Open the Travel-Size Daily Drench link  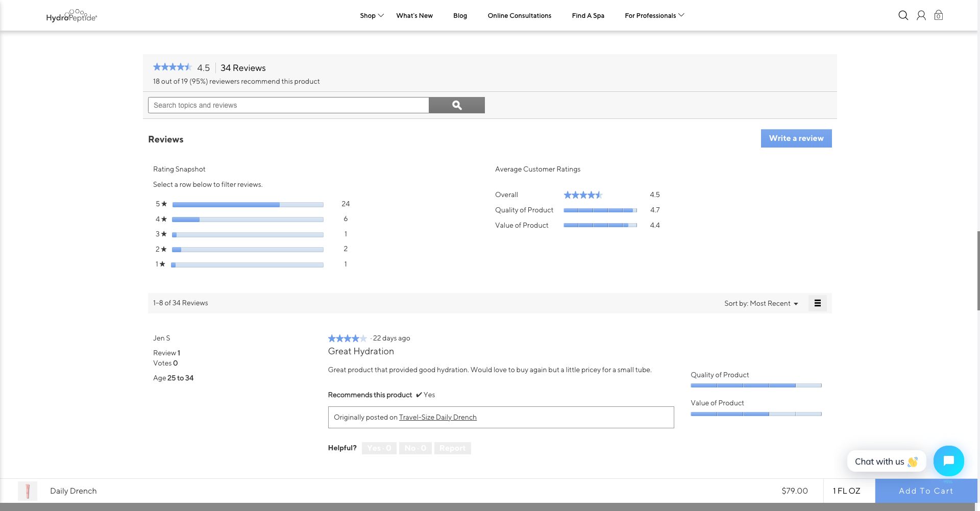click(x=437, y=418)
